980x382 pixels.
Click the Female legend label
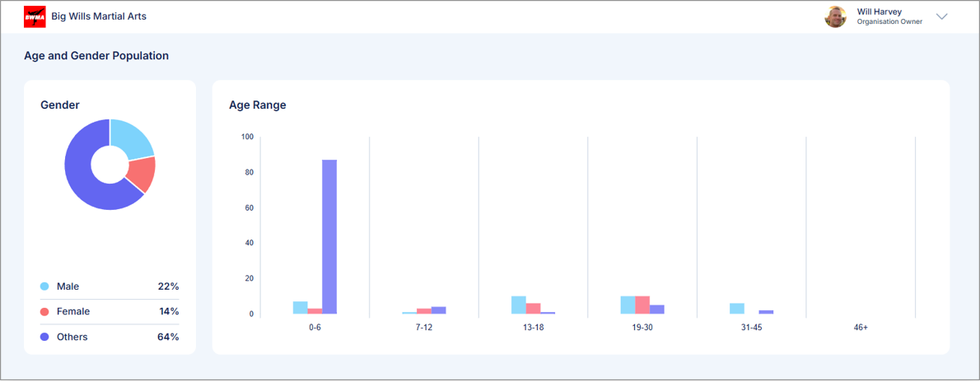pyautogui.click(x=73, y=312)
